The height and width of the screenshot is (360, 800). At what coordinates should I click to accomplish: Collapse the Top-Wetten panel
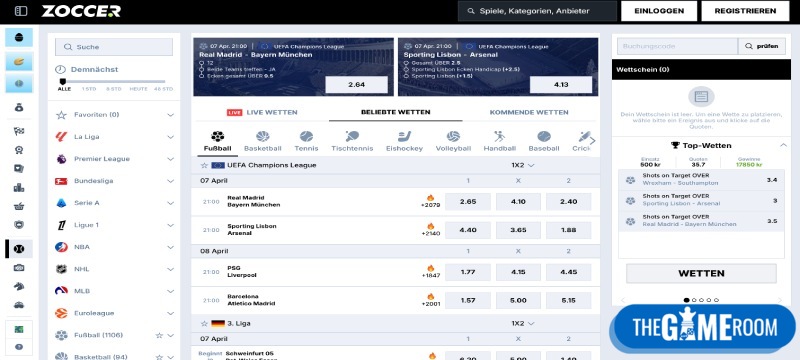[783, 145]
